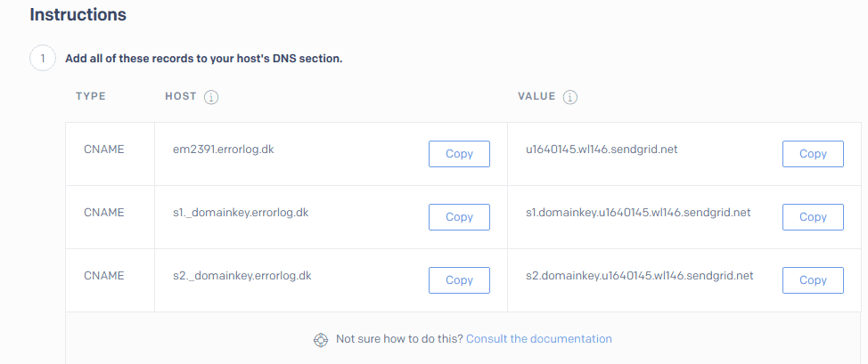Click the lifebuoy help icon
Image resolution: width=868 pixels, height=364 pixels.
(321, 339)
